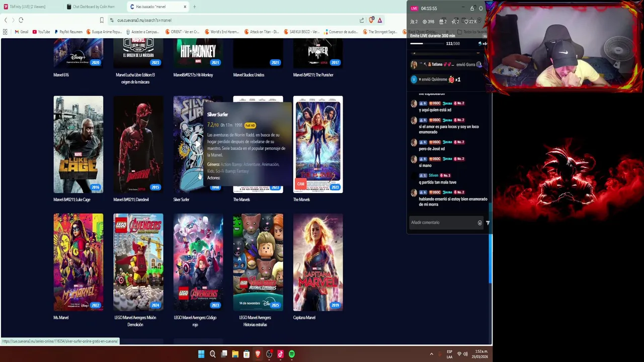Open settings gear in LIVE overlay
Image resolution: width=644 pixels, height=362 pixels.
pos(480,9)
